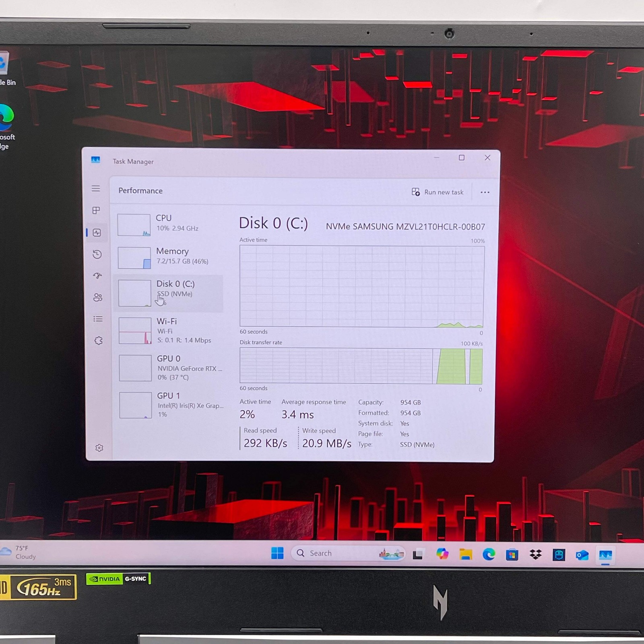Click the Run new task button
The height and width of the screenshot is (644, 644).
coord(438,192)
